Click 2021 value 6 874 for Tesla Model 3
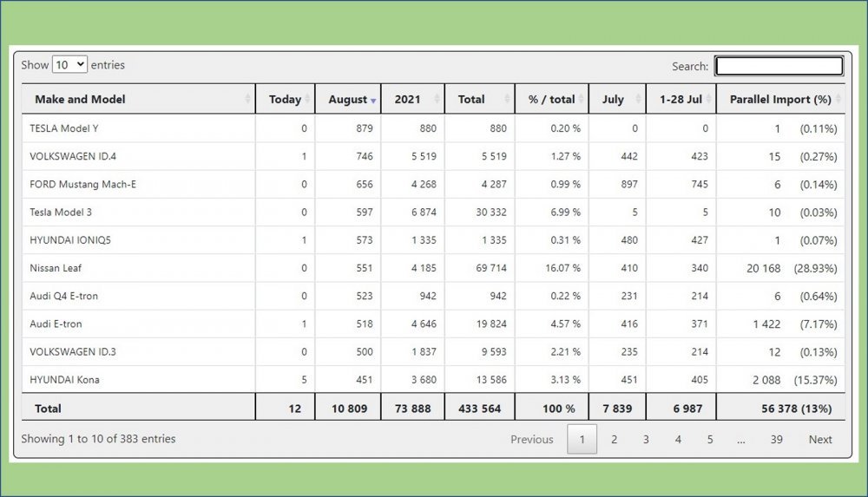868x497 pixels. coord(424,212)
